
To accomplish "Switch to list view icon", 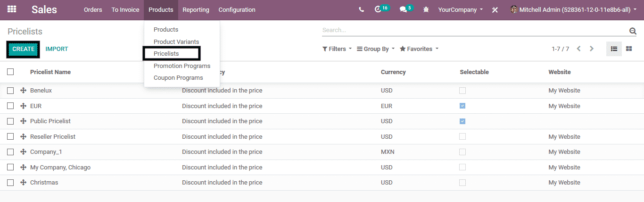I will (614, 49).
